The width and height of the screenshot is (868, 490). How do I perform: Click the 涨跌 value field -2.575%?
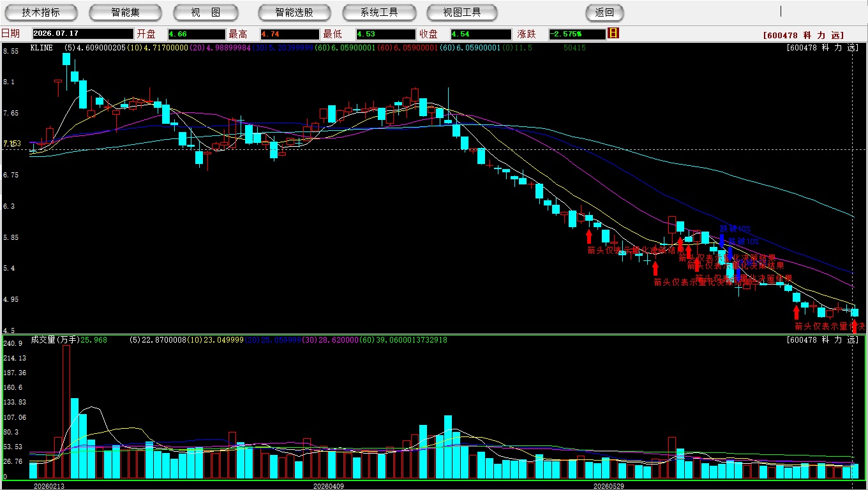coord(577,34)
